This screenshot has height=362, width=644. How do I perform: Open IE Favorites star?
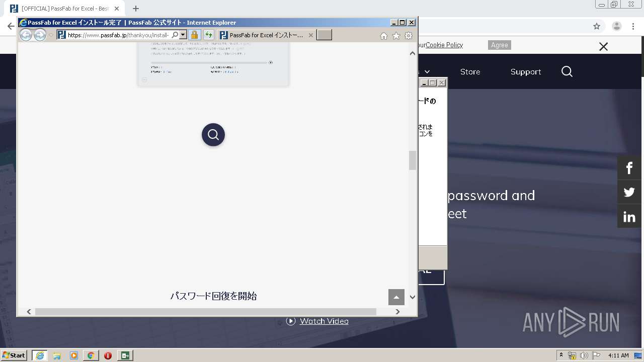pos(396,36)
